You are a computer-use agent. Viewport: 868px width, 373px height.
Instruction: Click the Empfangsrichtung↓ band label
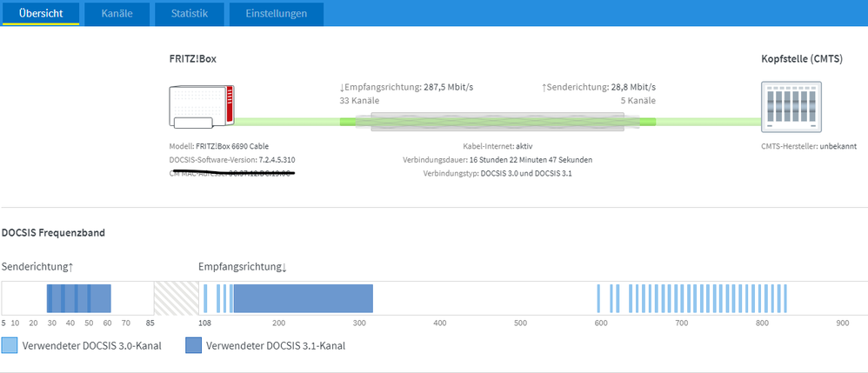click(x=243, y=267)
